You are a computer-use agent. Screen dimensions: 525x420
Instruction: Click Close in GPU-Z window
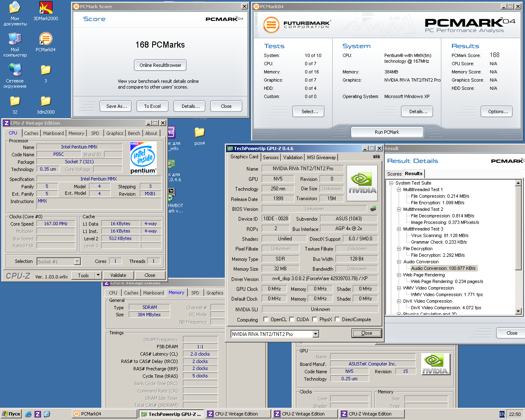[367, 333]
